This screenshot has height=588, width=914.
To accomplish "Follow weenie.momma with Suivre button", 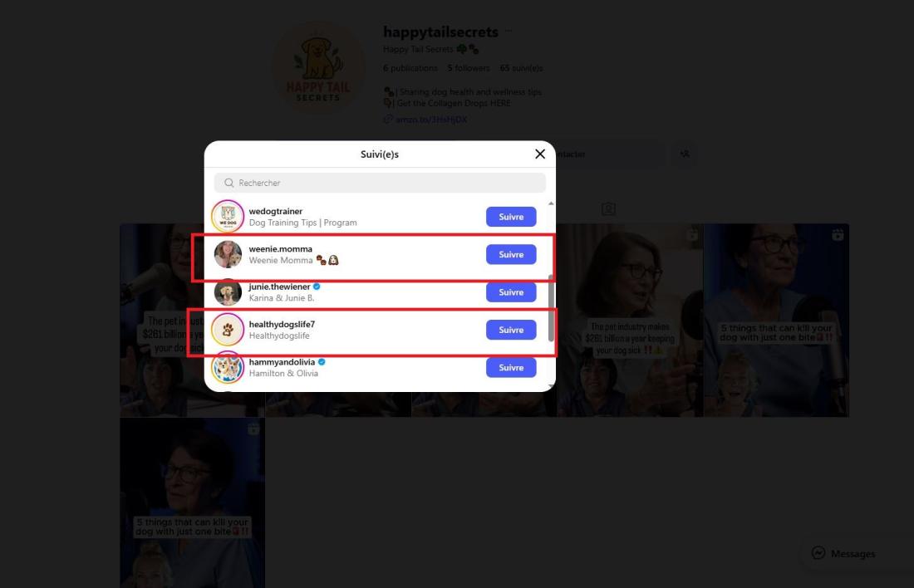I will click(511, 254).
